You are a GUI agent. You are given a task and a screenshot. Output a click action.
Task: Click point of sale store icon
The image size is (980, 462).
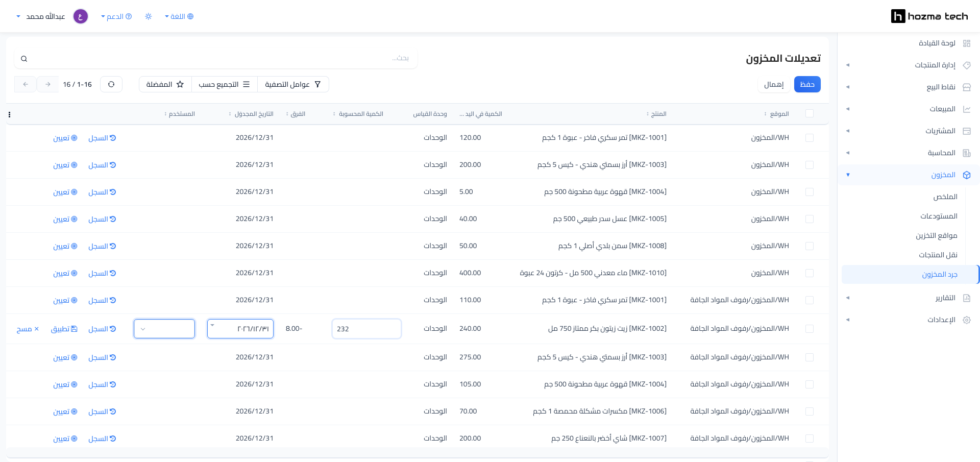[966, 87]
